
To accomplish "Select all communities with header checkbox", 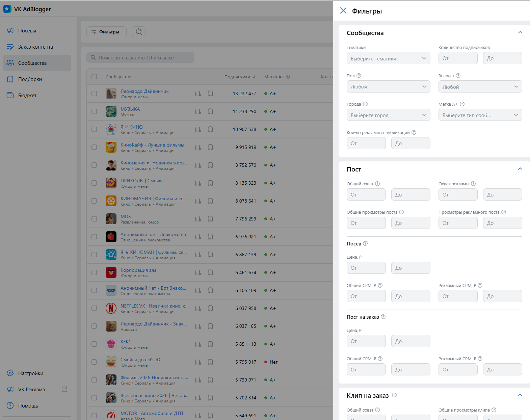I will [x=94, y=77].
